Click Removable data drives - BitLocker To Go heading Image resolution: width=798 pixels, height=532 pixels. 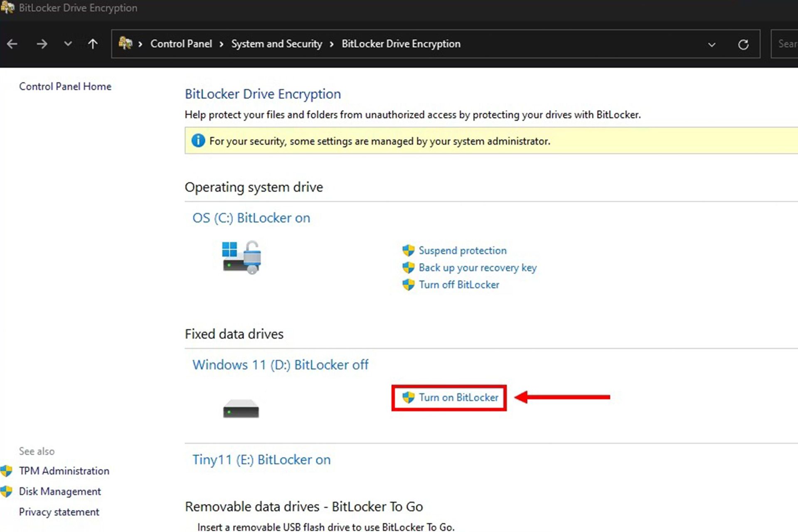tap(304, 507)
